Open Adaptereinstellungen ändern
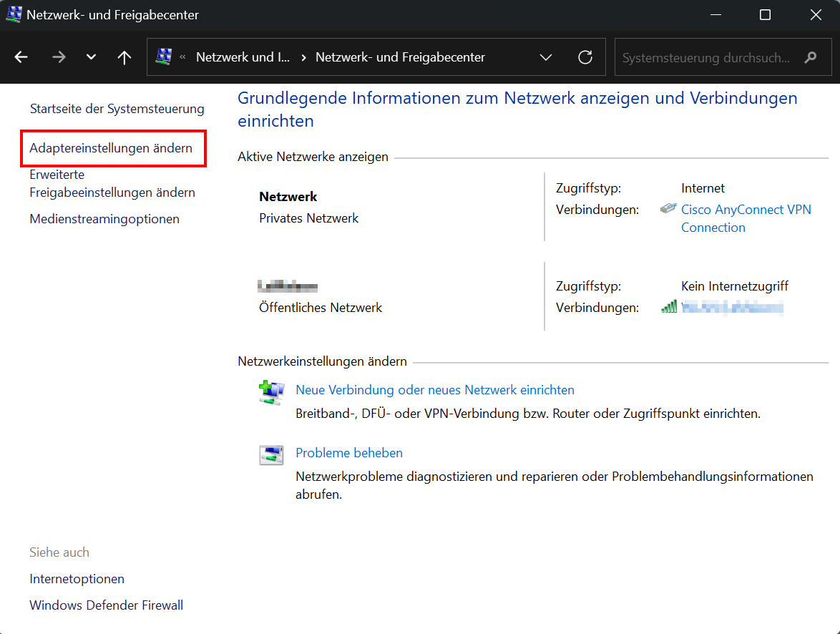Image resolution: width=840 pixels, height=634 pixels. (112, 148)
